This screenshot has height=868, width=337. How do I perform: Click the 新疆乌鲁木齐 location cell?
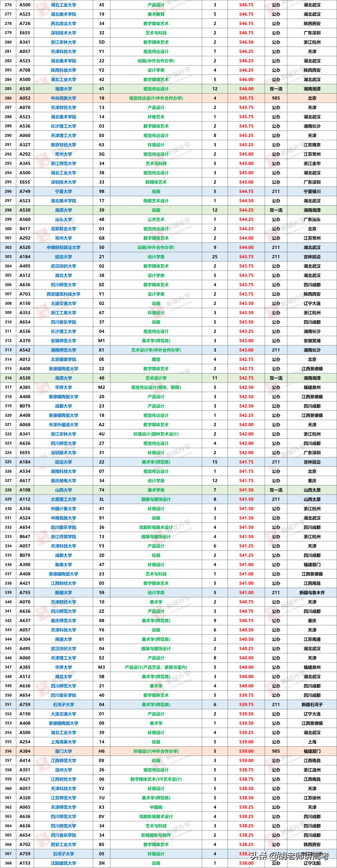pyautogui.click(x=312, y=592)
